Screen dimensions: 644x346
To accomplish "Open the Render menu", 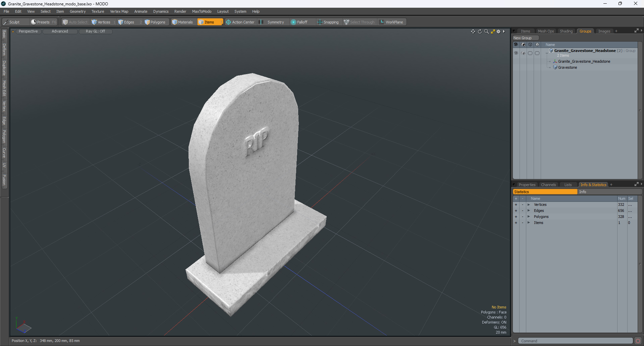I will tap(180, 11).
